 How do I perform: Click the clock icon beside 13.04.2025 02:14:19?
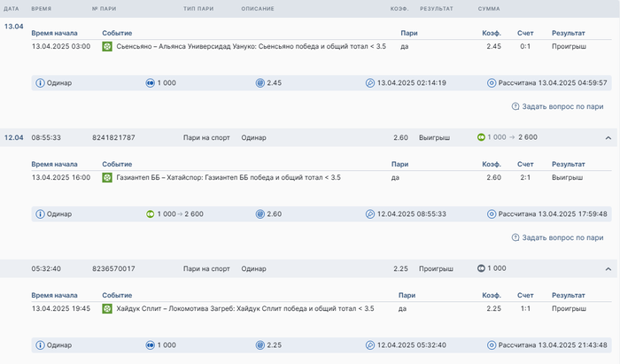tap(370, 83)
